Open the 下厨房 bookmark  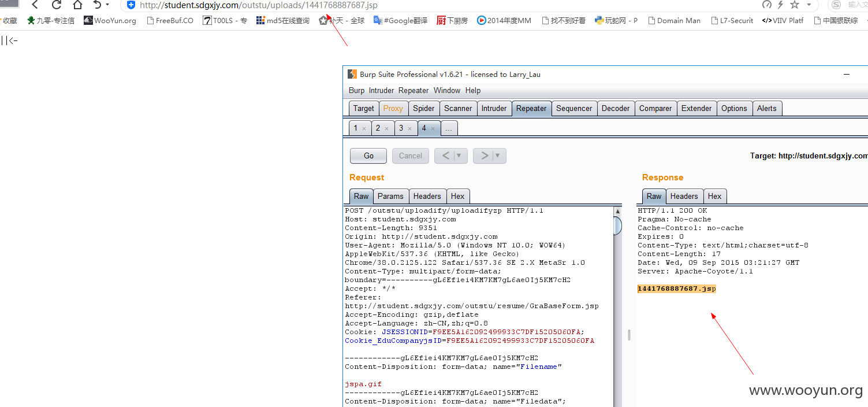(452, 20)
